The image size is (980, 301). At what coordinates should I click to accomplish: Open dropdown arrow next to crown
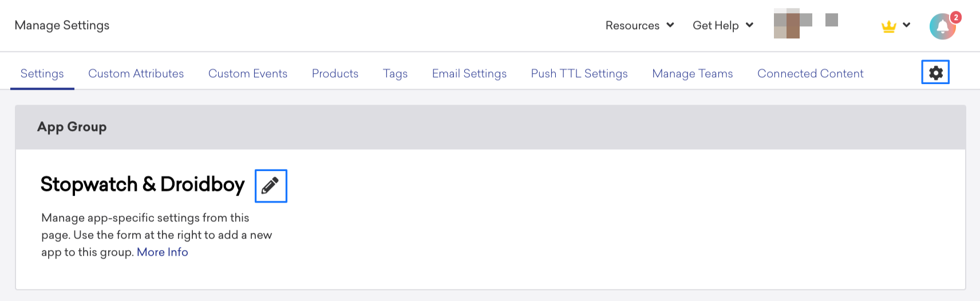pyautogui.click(x=907, y=25)
